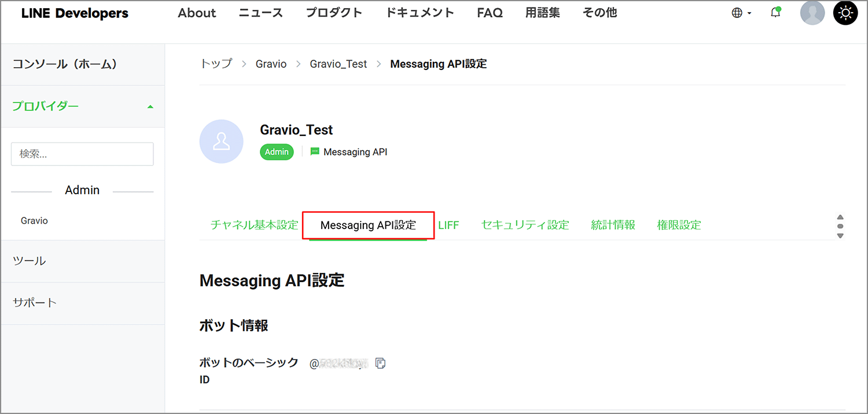
Task: Click the Gravio_Test channel title
Action: coord(296,130)
